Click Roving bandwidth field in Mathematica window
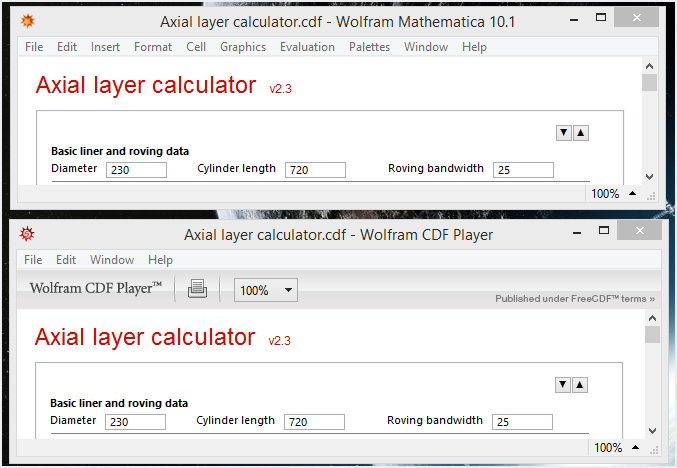This screenshot has width=677, height=468. click(x=523, y=170)
